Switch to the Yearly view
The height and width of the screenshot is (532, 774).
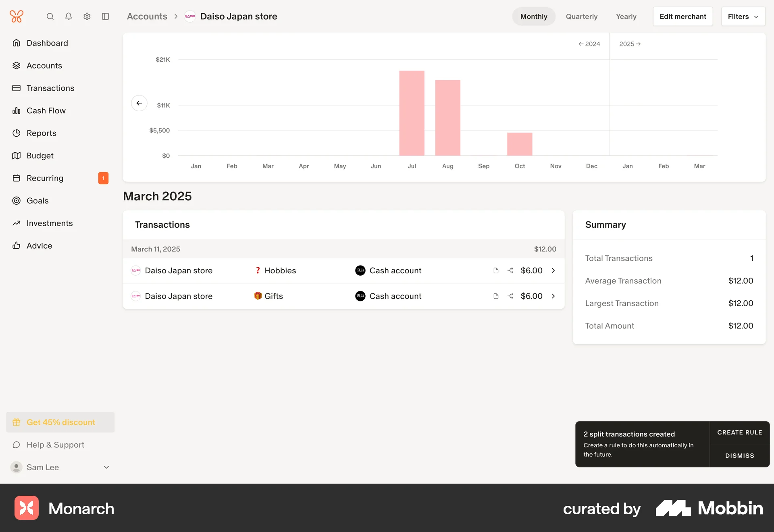tap(626, 17)
